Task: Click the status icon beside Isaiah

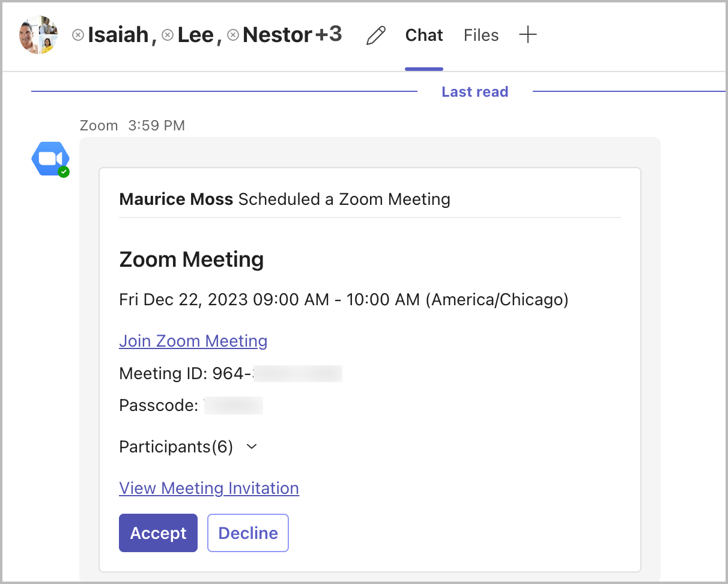Action: pyautogui.click(x=78, y=35)
